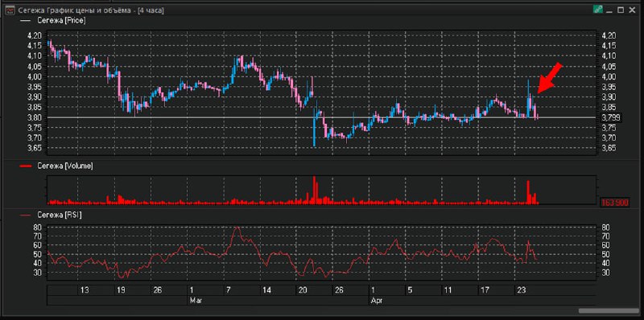
Task: Click the current price tag 3,799
Action: point(610,118)
